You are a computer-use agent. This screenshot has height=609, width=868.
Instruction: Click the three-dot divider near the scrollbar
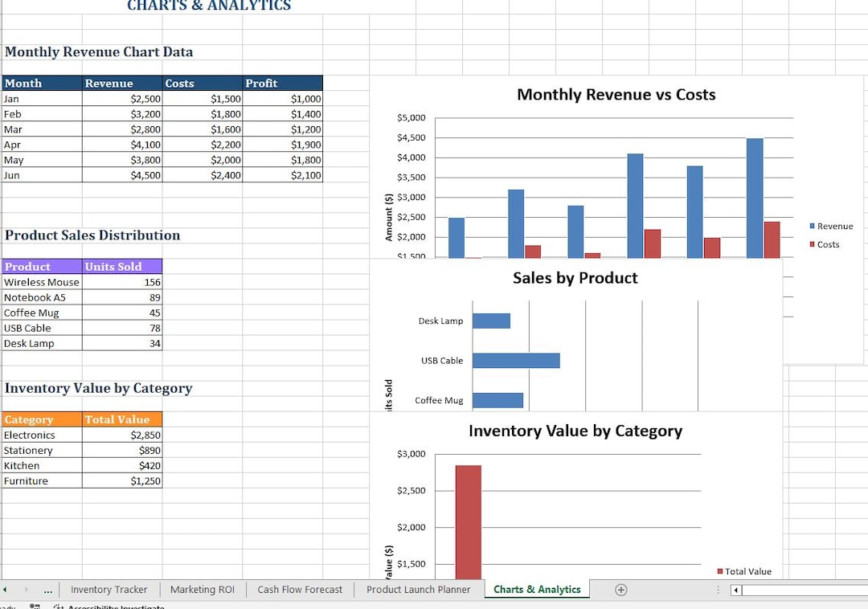[718, 589]
